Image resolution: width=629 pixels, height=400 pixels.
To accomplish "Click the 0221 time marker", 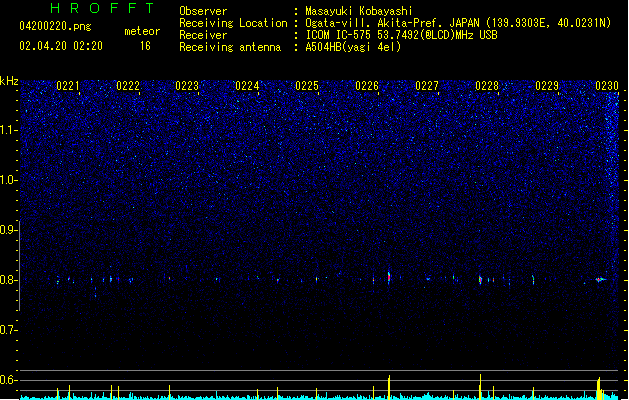I will [x=68, y=86].
